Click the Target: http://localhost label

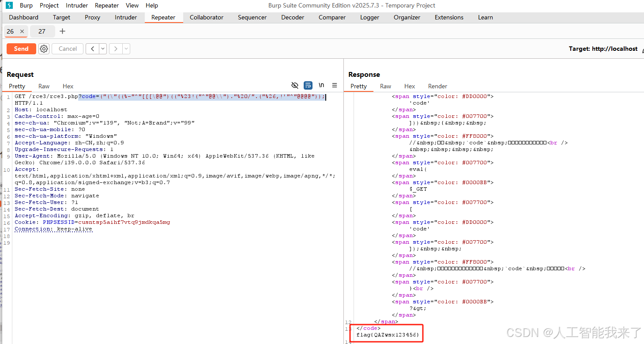[603, 49]
